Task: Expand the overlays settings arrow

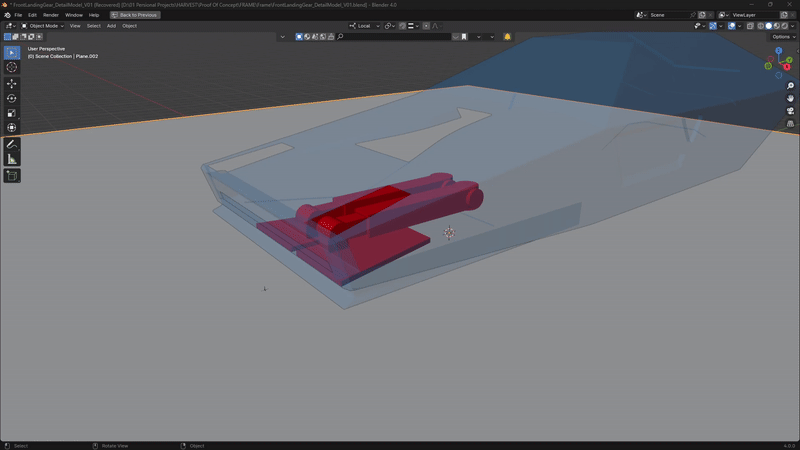Action: (x=739, y=26)
